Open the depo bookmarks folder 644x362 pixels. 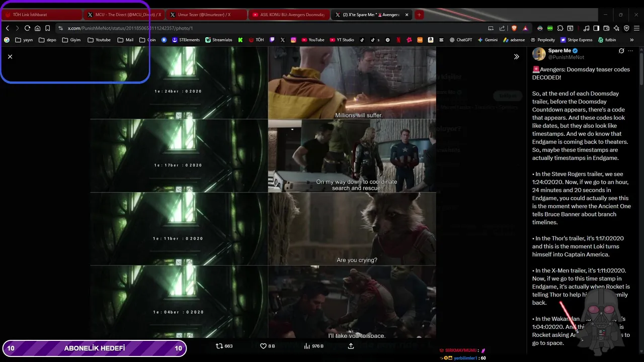(47, 40)
